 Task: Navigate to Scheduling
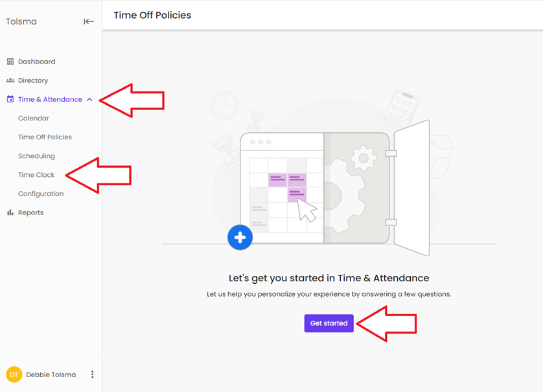click(x=36, y=156)
